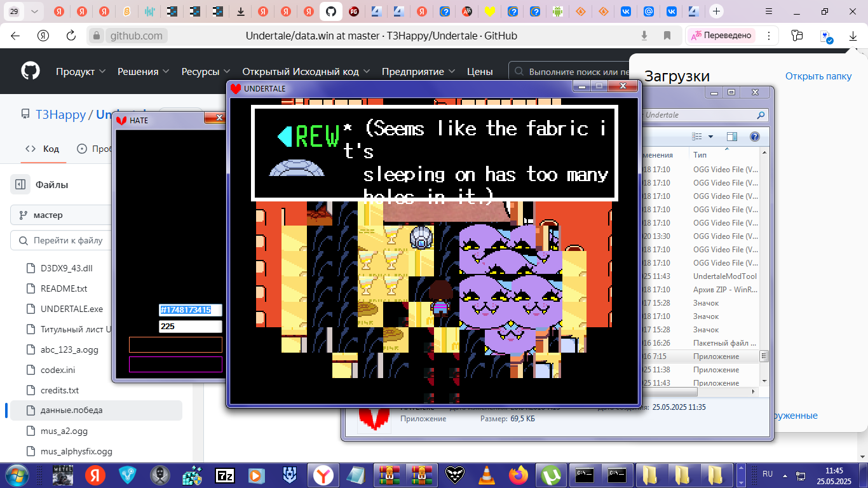This screenshot has height=488, width=868.
Task: Open abc_123_a.ogg in file tree
Action: point(69,349)
